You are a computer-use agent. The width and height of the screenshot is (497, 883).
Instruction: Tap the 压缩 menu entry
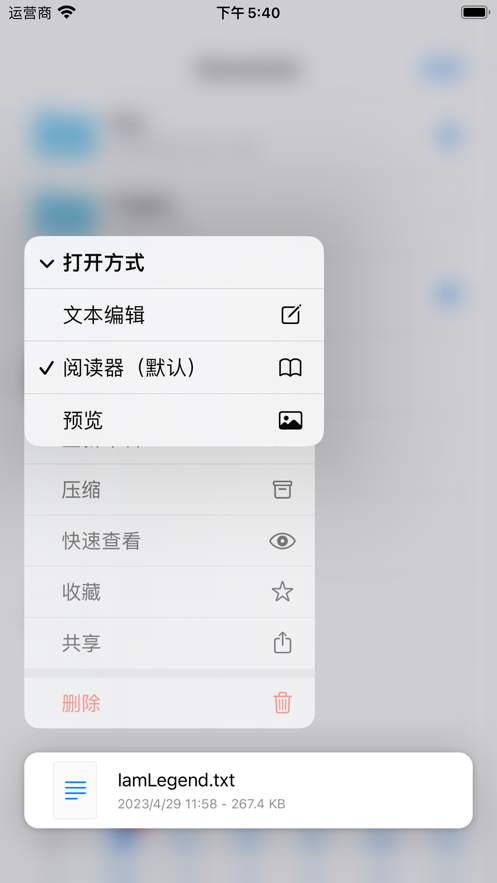(x=169, y=490)
